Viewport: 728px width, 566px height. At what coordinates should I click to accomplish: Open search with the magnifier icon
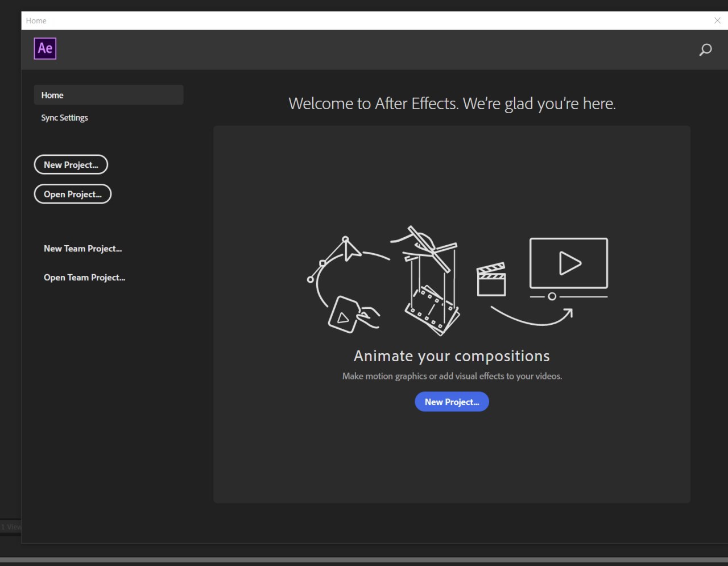pos(705,50)
